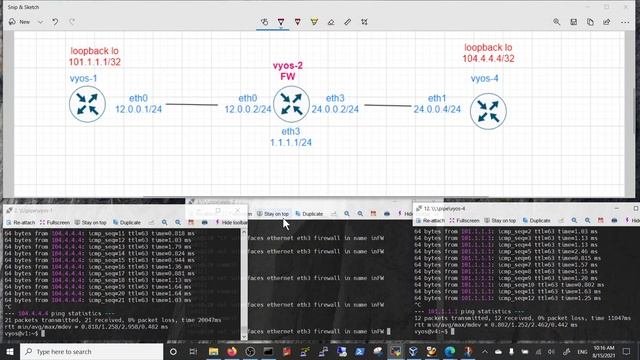This screenshot has height=360, width=640.
Task: Select the Ballpoint pen tool
Action: pos(281,22)
